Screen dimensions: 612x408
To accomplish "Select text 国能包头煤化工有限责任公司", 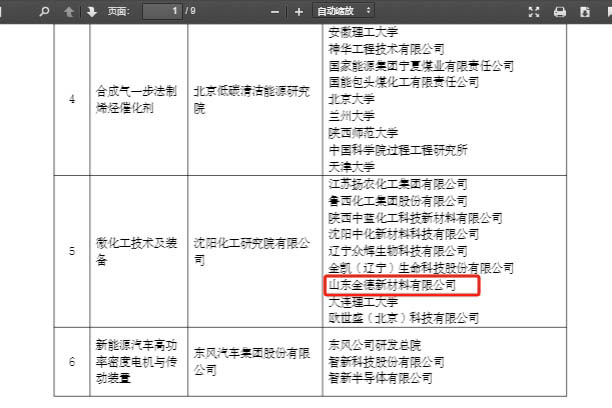I will coord(404,82).
